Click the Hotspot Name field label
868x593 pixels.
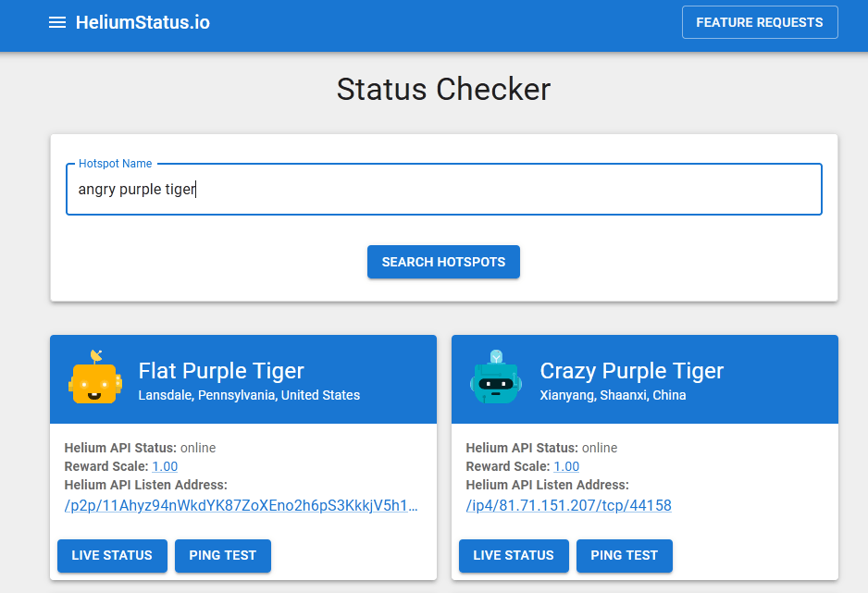click(115, 163)
